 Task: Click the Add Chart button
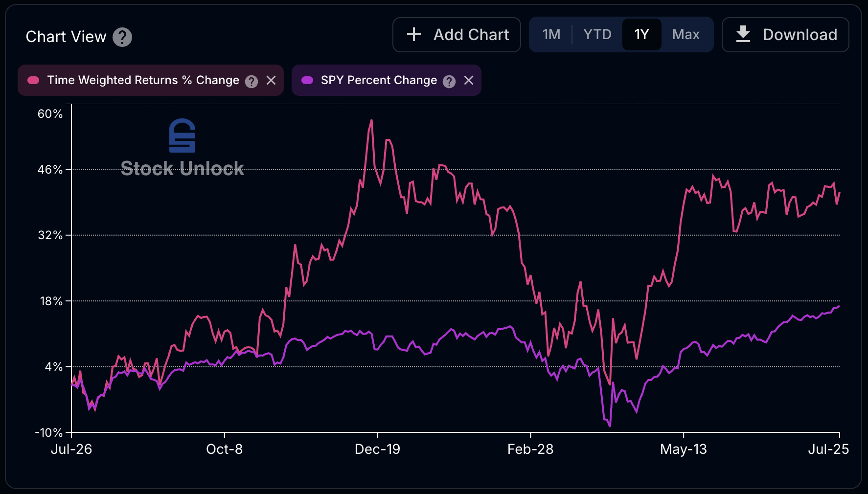[x=471, y=35]
